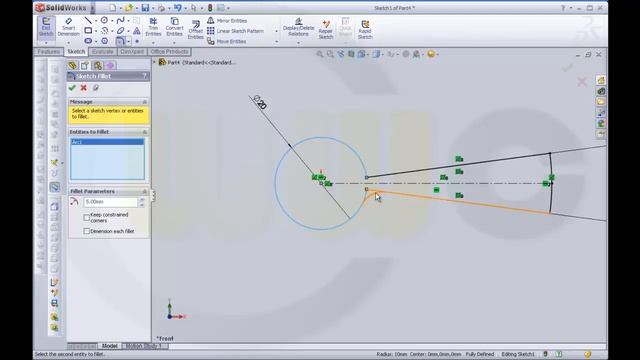
Task: Open the ConfigurationManager tab icon
Action: pyautogui.click(x=98, y=65)
